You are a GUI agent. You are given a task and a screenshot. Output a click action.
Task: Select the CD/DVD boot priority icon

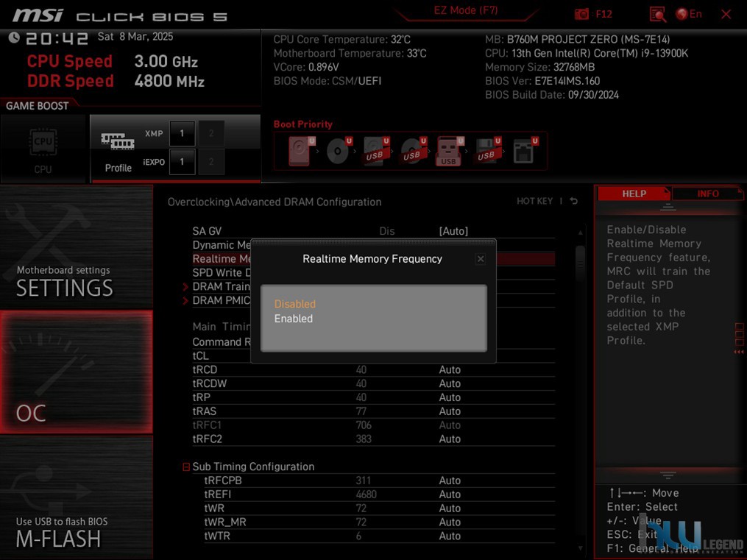pos(339,151)
